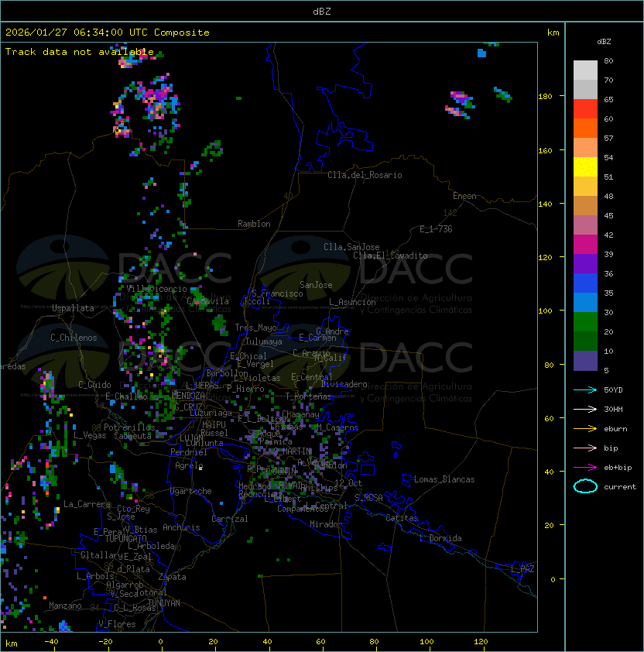644x652 pixels.
Task: Click the '100' km tick on the right axis
Action: pos(545,311)
